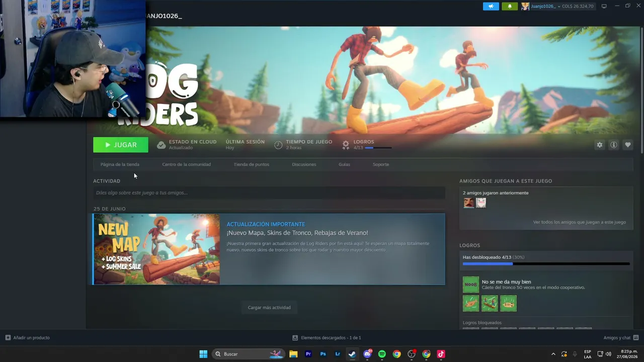
Task: Open Steam announcements megaphone button
Action: (x=491, y=6)
